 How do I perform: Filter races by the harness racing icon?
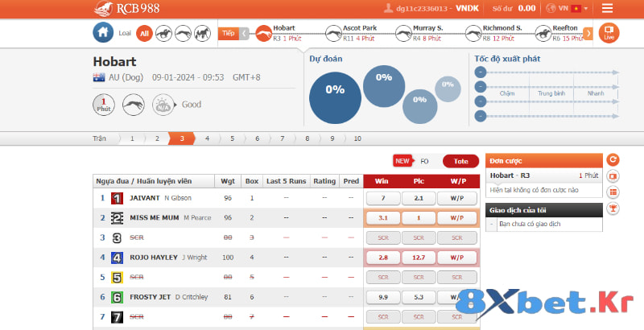[203, 33]
